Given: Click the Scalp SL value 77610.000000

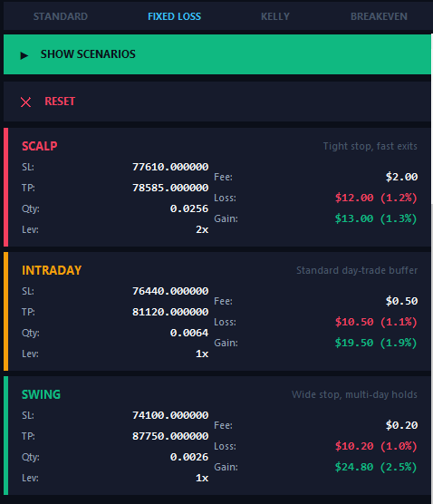Looking at the screenshot, I should coord(170,167).
